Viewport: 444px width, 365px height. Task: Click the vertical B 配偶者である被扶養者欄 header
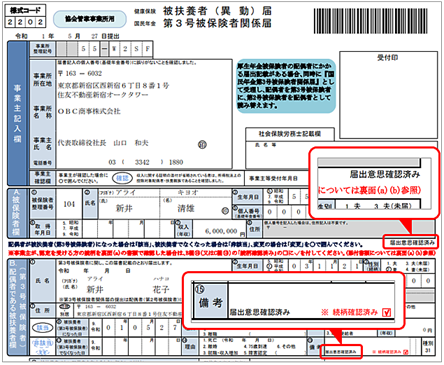18,307
